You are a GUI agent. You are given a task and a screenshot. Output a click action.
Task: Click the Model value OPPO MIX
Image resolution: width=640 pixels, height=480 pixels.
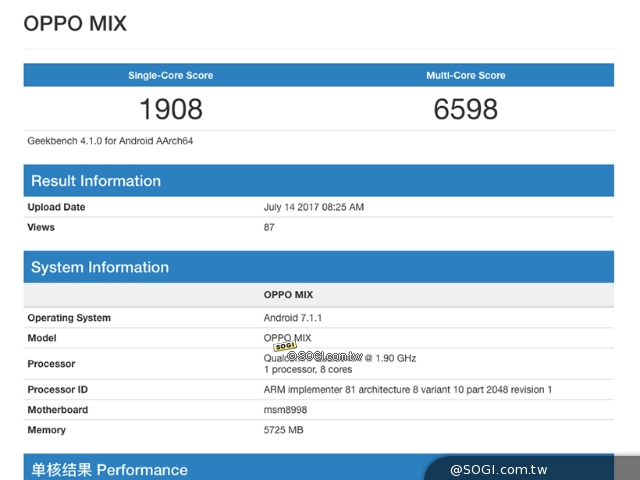point(287,338)
